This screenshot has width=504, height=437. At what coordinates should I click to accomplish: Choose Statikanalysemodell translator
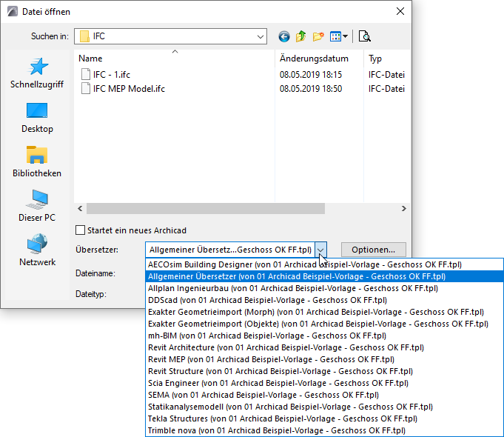tap(324, 407)
